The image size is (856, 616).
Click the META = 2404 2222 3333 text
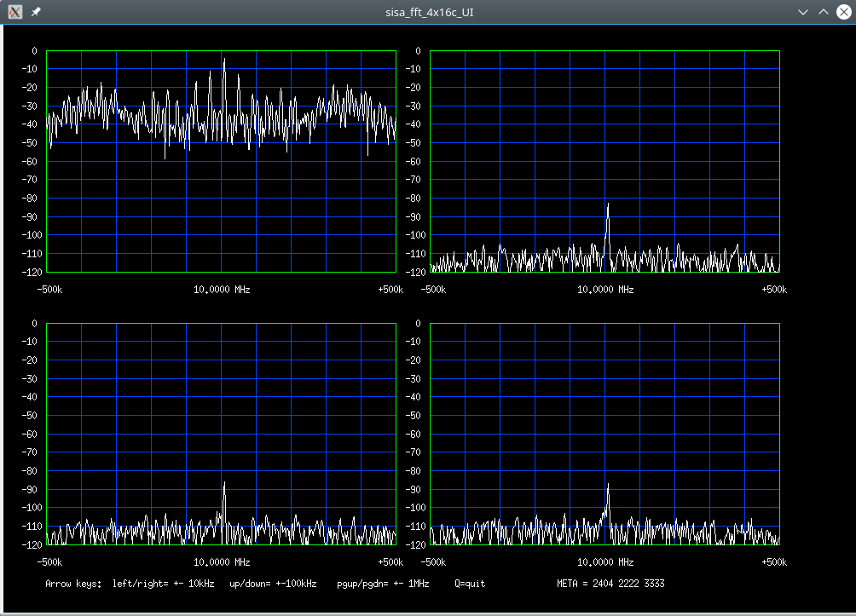click(x=610, y=584)
